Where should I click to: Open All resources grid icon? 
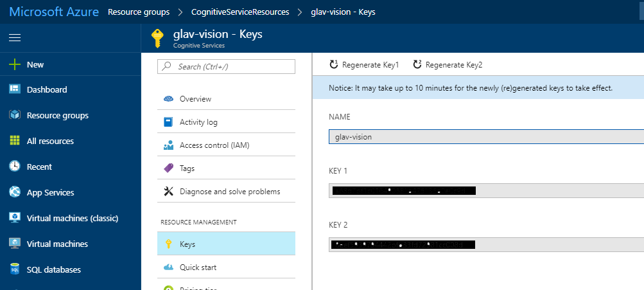[x=15, y=141]
